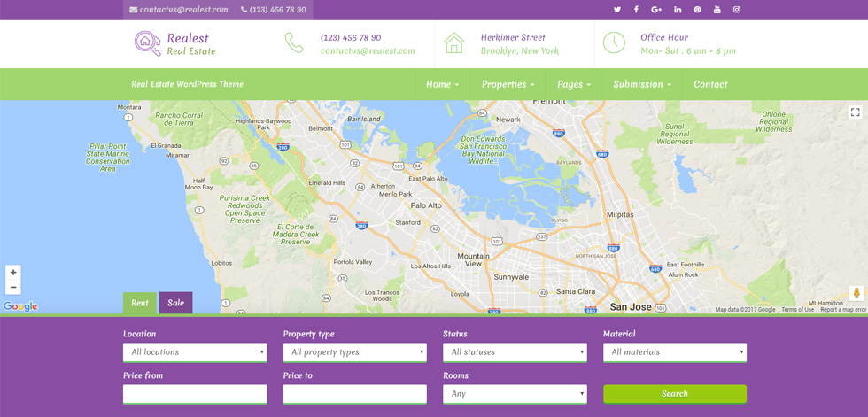
Task: Click the Price from input field
Action: tap(195, 394)
